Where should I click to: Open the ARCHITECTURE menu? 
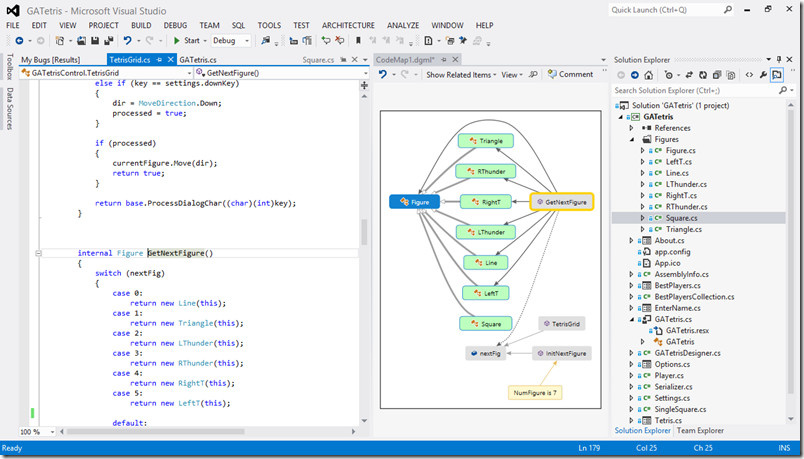pos(348,25)
